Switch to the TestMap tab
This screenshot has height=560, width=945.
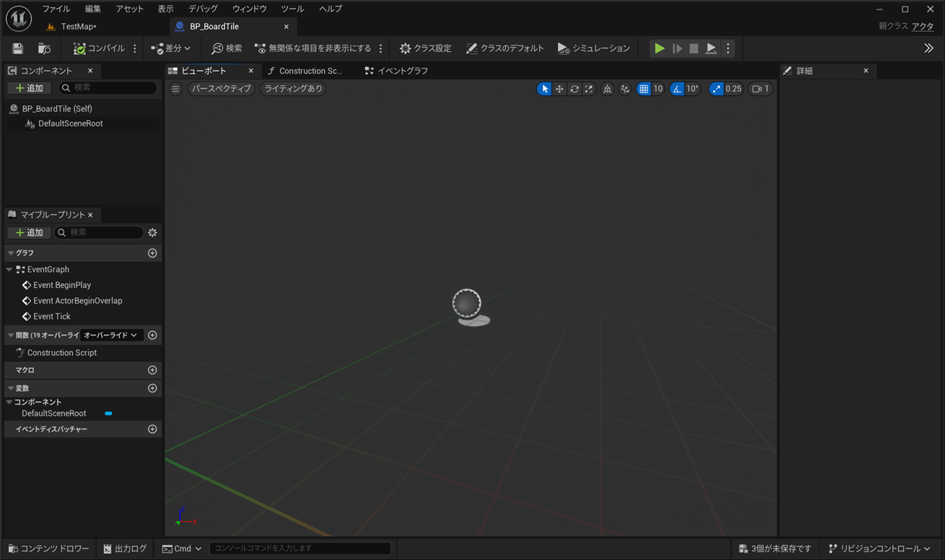pos(79,27)
